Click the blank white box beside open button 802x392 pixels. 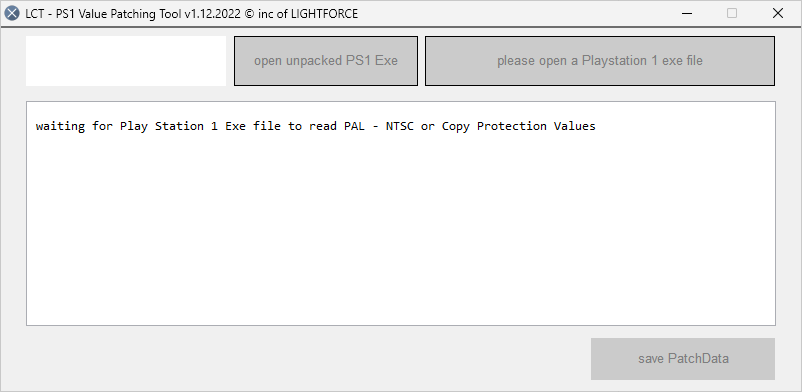pos(126,61)
